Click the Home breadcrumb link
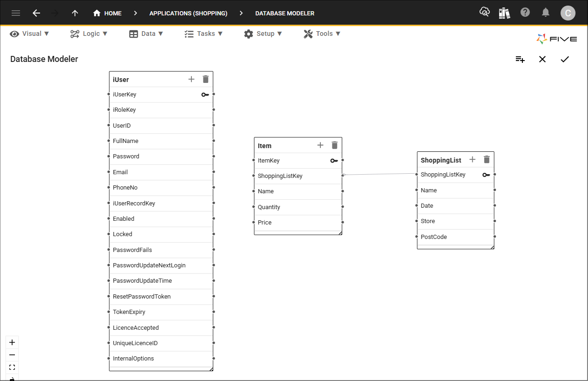Screen dimensions: 588x381 pyautogui.click(x=108, y=13)
